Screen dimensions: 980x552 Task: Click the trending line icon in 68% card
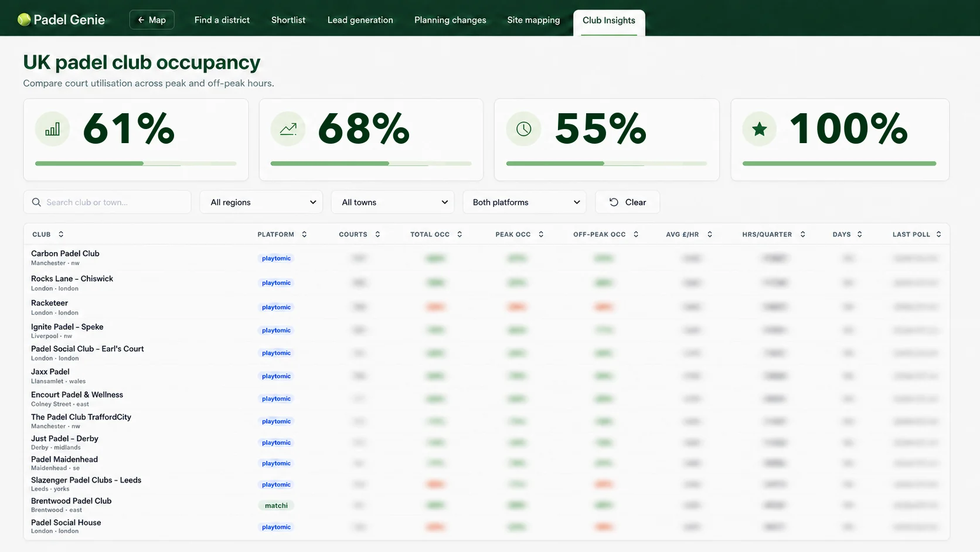pos(288,129)
